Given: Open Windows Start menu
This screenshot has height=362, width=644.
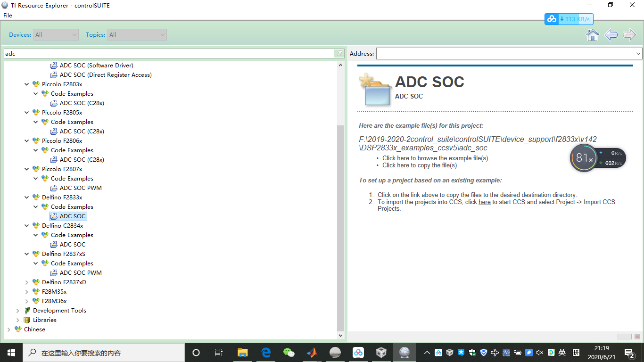Looking at the screenshot, I should pyautogui.click(x=11, y=353).
